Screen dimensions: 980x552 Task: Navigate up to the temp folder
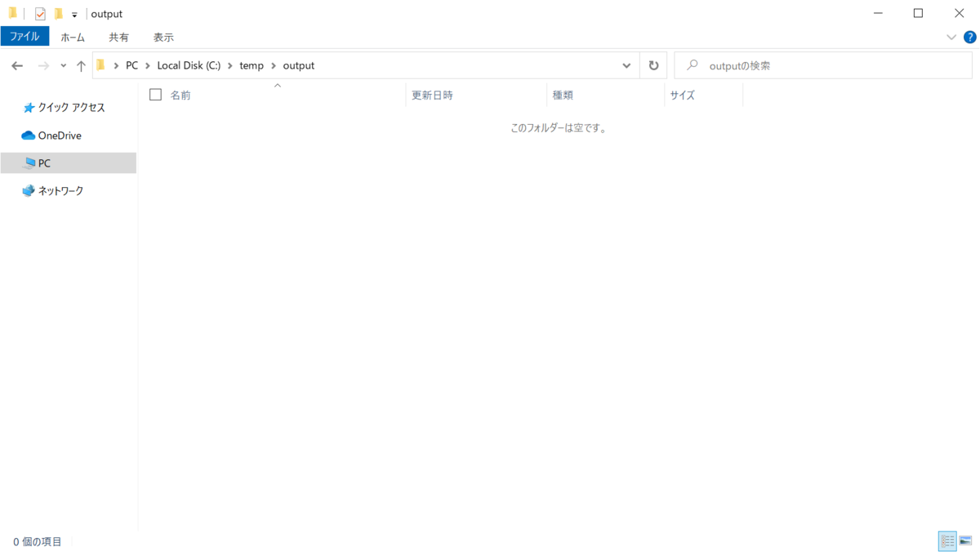pos(79,65)
